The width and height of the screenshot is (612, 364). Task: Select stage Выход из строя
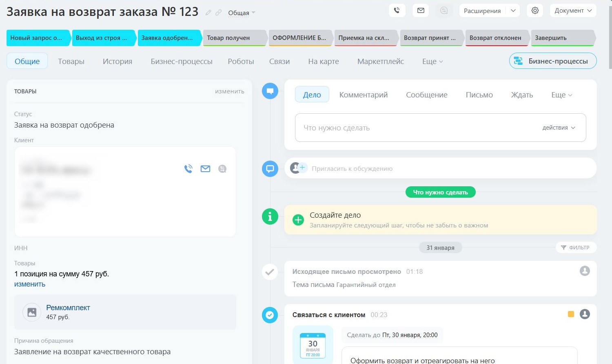pyautogui.click(x=104, y=38)
